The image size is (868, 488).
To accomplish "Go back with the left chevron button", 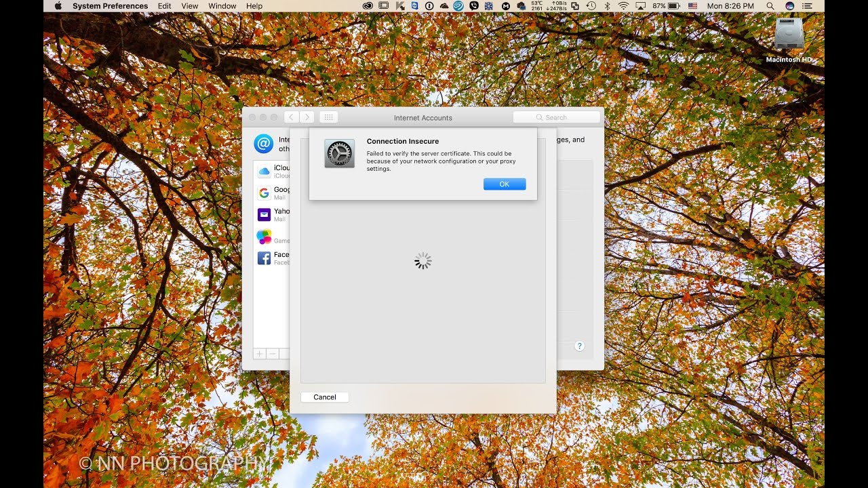I will pos(292,117).
